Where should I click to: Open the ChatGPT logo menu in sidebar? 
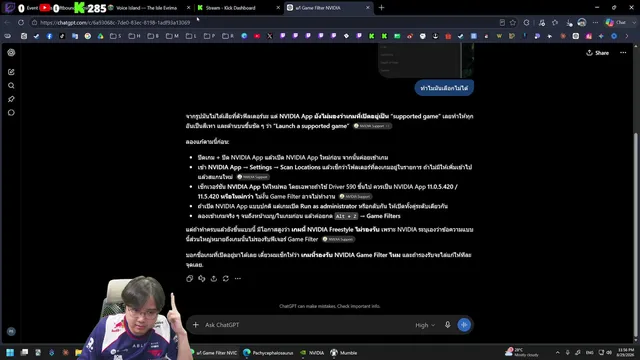coord(11,53)
